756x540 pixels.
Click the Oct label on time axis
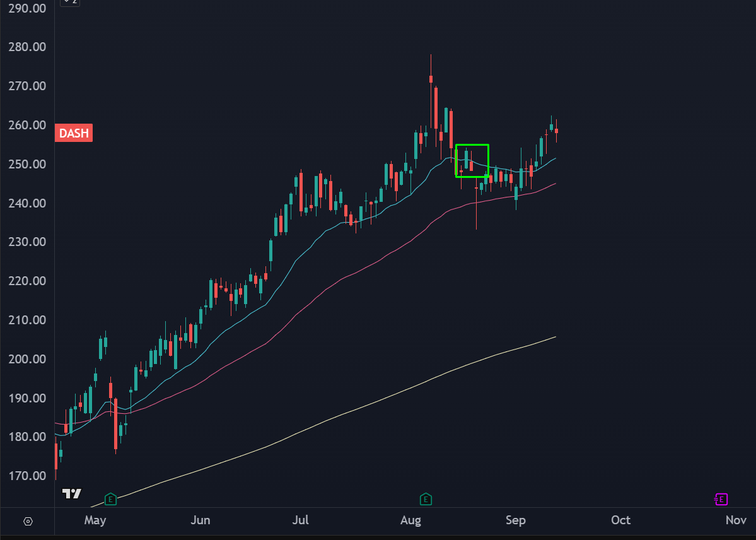(620, 520)
